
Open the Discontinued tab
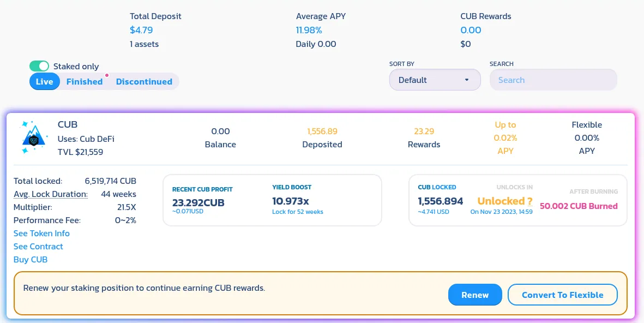144,81
